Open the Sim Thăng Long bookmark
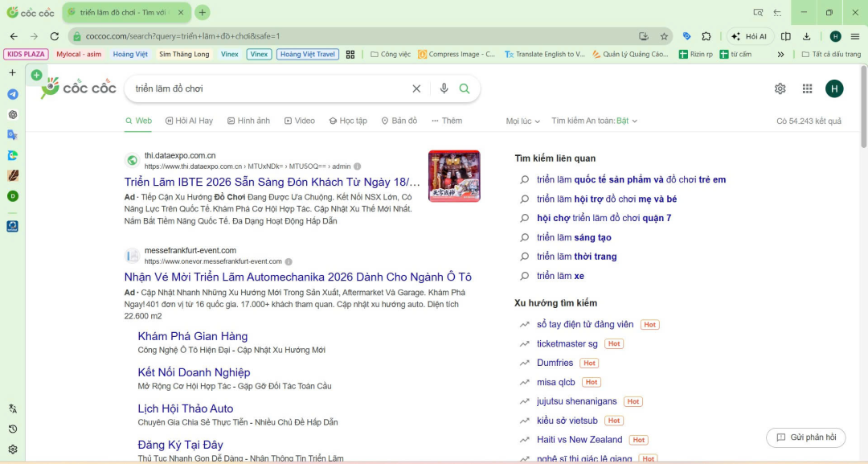Viewport: 868px width, 464px height. (x=184, y=54)
